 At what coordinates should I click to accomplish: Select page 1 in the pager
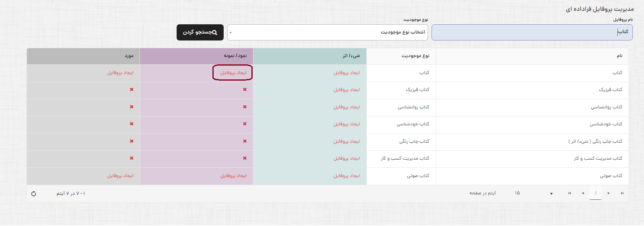pos(595,193)
